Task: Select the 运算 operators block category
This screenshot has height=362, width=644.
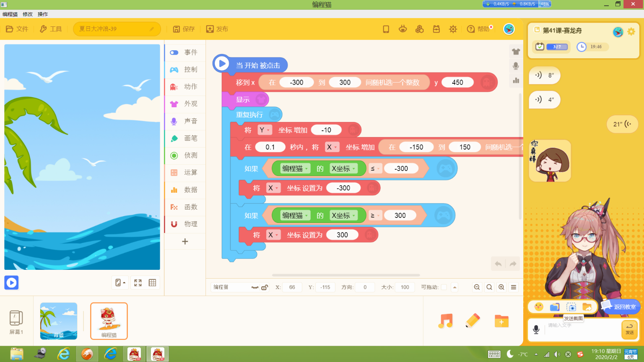Action: point(185,173)
